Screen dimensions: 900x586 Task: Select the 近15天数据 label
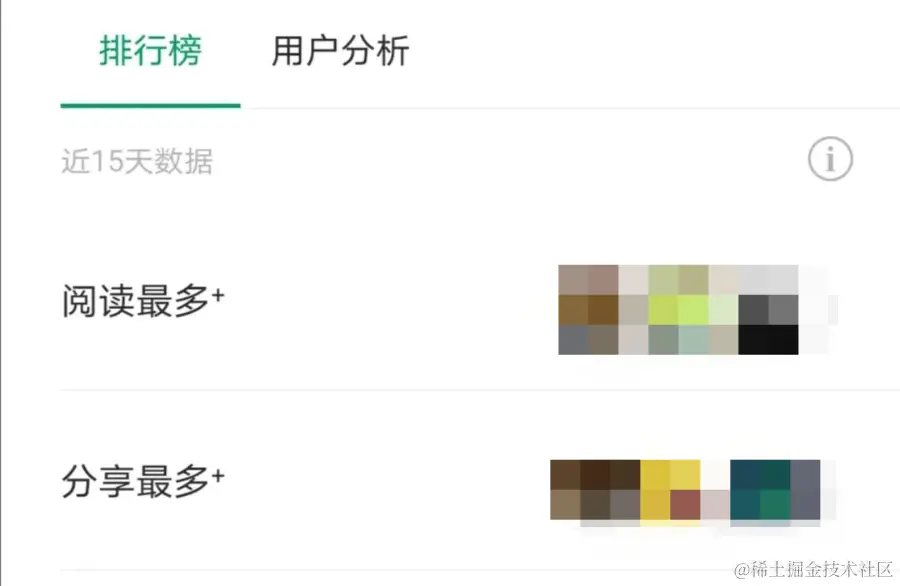coord(137,161)
